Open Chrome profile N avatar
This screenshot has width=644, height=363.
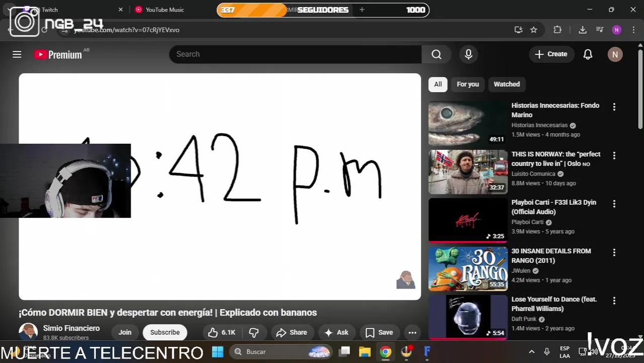617,30
